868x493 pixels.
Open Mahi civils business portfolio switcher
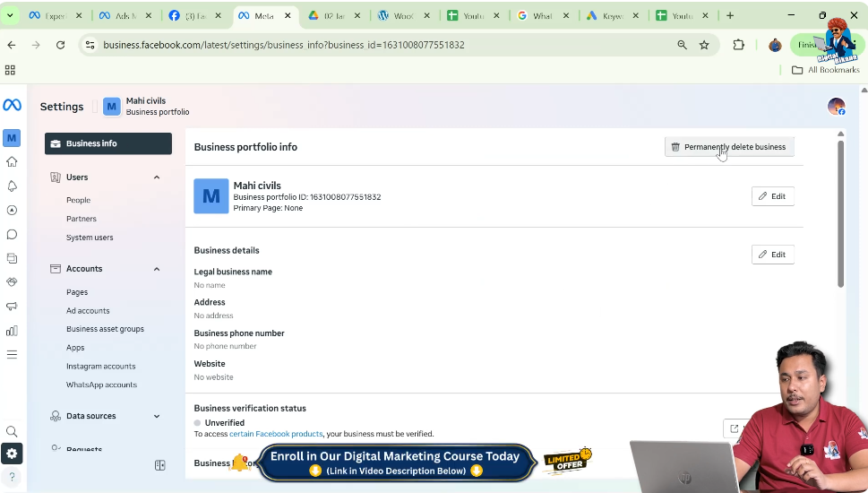tap(147, 107)
